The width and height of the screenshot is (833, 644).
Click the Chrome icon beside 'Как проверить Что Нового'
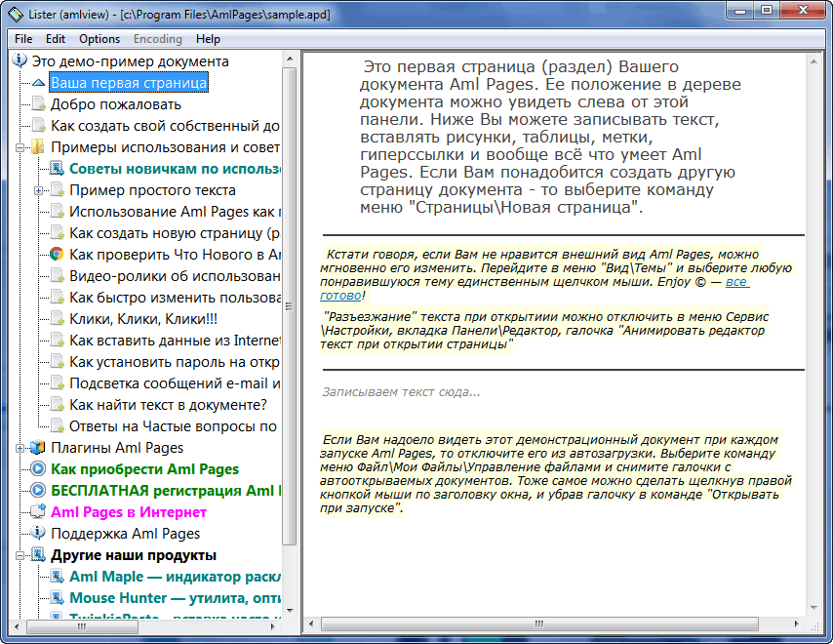click(x=57, y=254)
